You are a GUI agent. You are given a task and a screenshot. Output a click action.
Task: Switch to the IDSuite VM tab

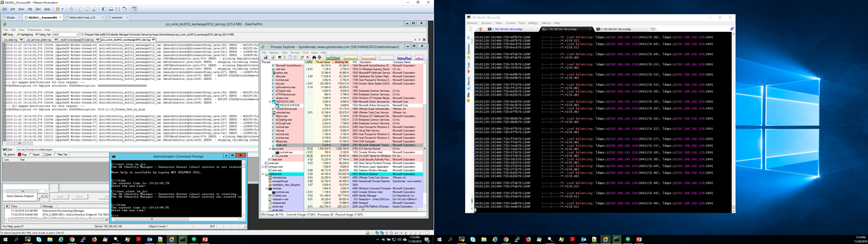[x=11, y=18]
